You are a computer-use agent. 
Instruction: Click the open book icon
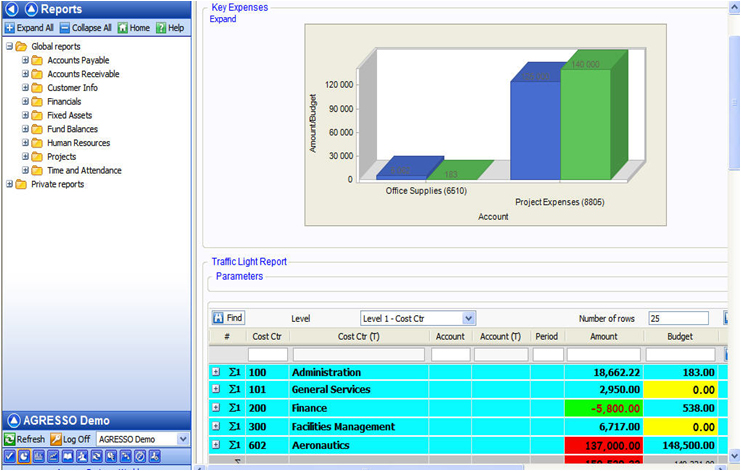[68, 456]
